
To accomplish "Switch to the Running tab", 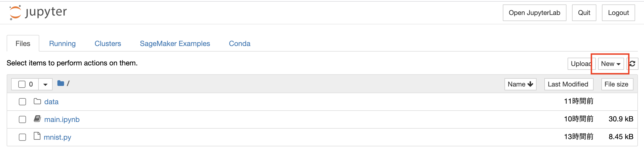I will click(x=62, y=44).
